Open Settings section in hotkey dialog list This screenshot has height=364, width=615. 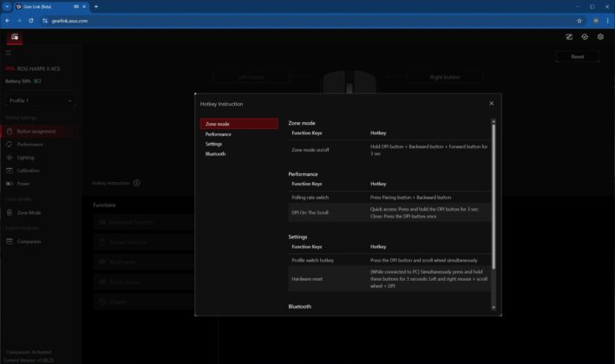[x=213, y=144]
